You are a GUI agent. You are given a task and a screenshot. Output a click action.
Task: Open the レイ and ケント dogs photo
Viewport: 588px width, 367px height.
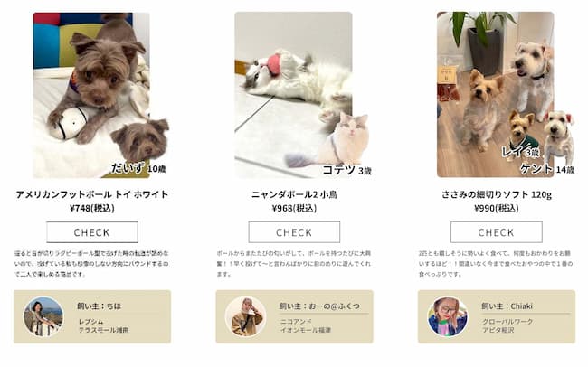(x=496, y=95)
